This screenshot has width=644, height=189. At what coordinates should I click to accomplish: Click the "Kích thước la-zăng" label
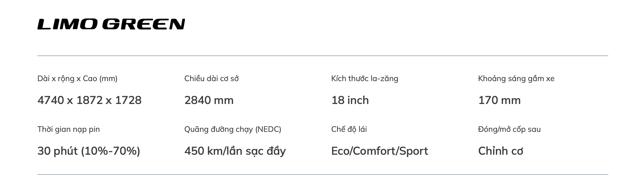coord(365,79)
